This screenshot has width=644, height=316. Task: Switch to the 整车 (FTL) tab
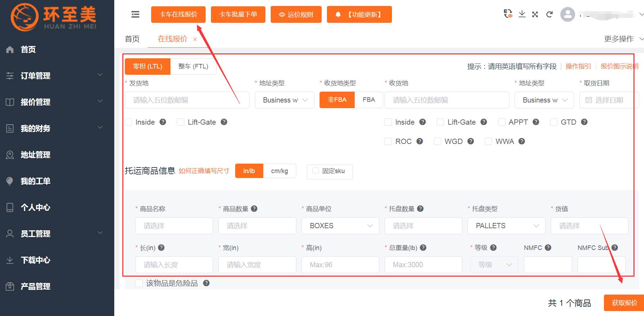(193, 66)
